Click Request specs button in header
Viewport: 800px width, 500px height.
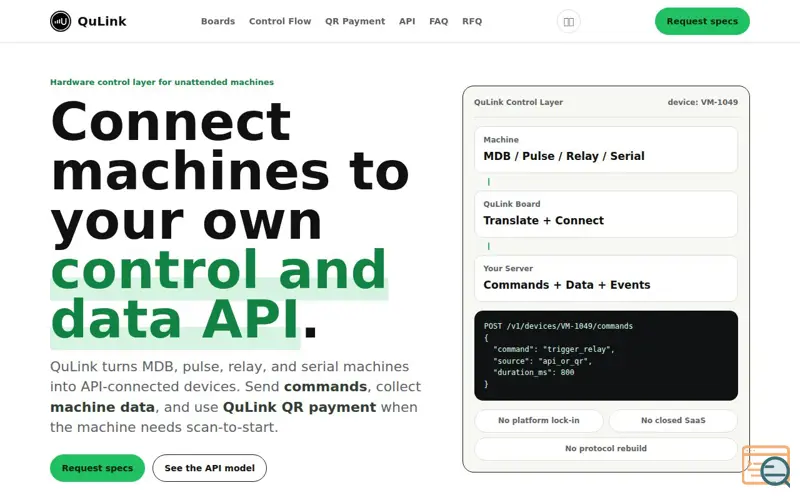click(x=702, y=21)
